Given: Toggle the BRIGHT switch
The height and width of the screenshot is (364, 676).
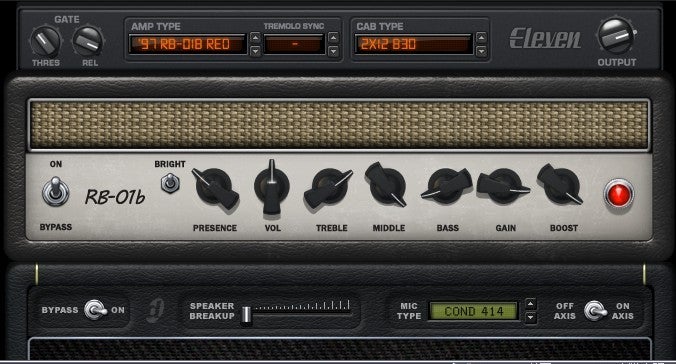Looking at the screenshot, I should [170, 183].
